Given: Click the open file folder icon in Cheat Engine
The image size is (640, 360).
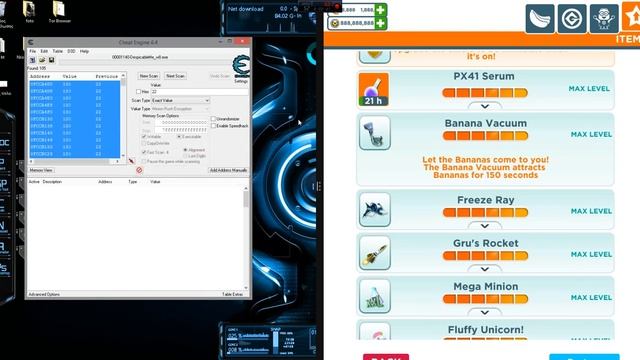Looking at the screenshot, I should 42,60.
